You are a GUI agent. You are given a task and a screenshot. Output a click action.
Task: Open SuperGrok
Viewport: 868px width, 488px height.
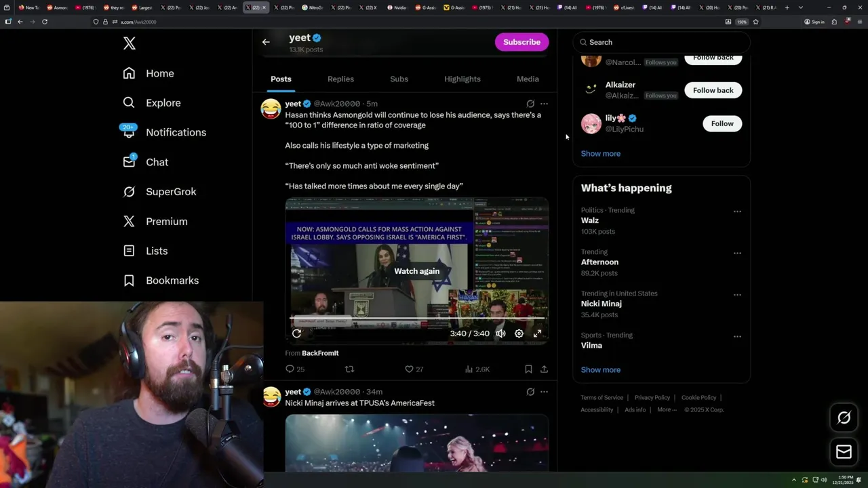coord(159,192)
